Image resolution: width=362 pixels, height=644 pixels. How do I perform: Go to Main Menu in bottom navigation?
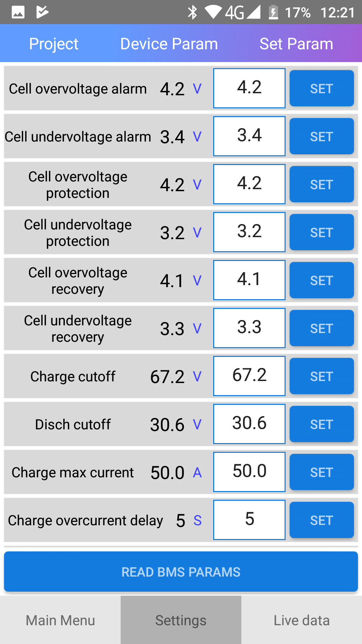tap(60, 620)
